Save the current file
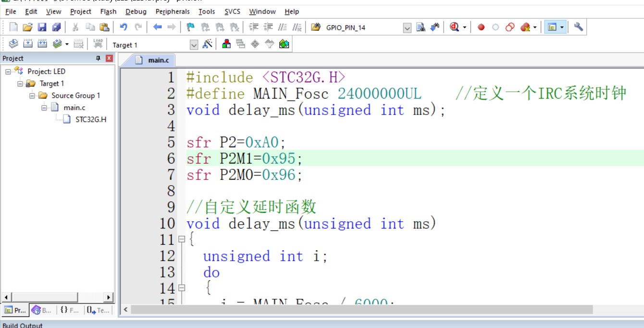This screenshot has width=644, height=328. [42, 27]
